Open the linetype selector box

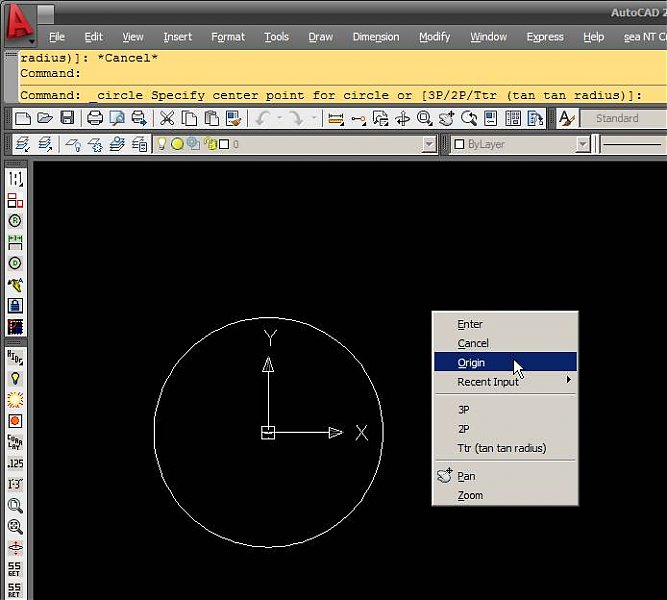pyautogui.click(x=633, y=145)
